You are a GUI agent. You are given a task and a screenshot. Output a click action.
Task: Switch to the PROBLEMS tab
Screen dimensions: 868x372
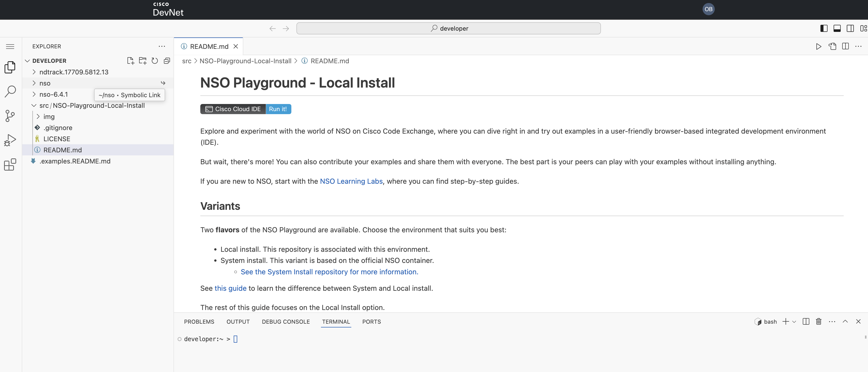[x=199, y=321]
